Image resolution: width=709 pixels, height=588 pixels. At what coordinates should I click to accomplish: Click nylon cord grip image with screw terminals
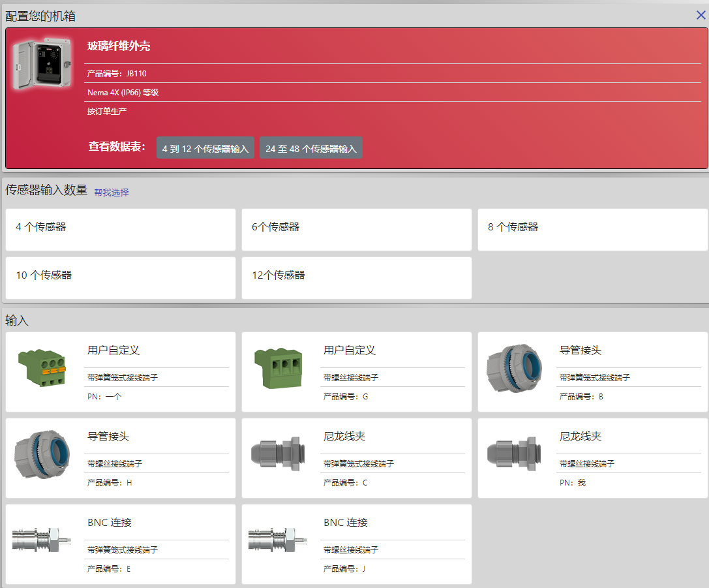514,454
